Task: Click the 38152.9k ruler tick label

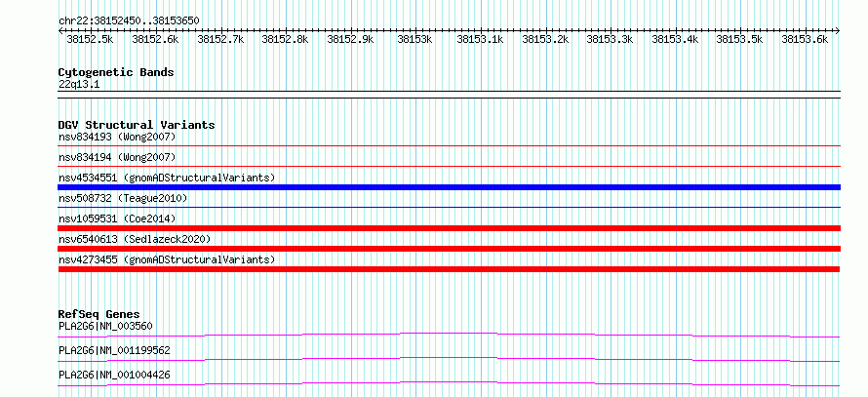Action: click(x=350, y=40)
